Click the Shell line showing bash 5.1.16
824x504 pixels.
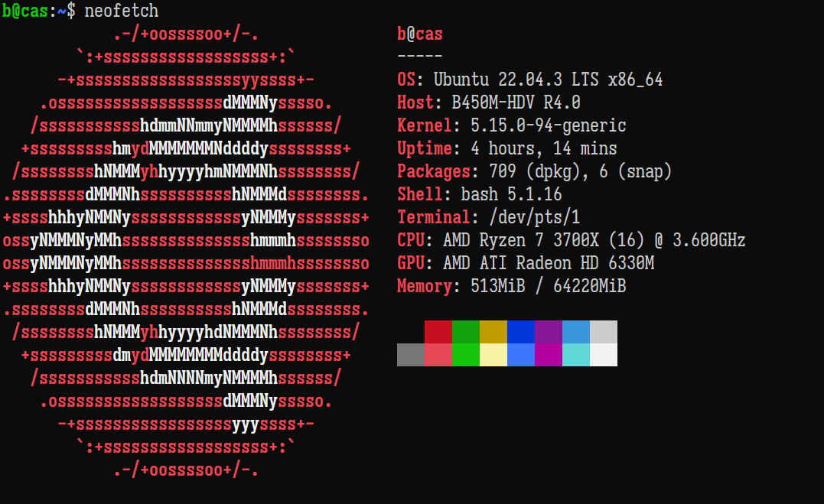(479, 194)
